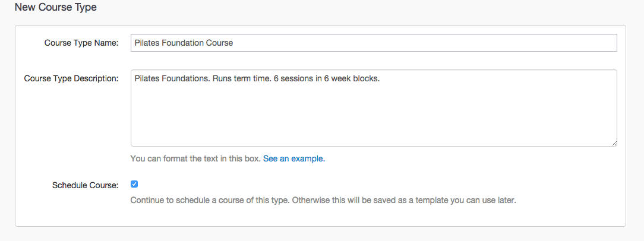
Task: Place cursor after 'Pilates Foundation Course' text
Action: click(x=234, y=43)
